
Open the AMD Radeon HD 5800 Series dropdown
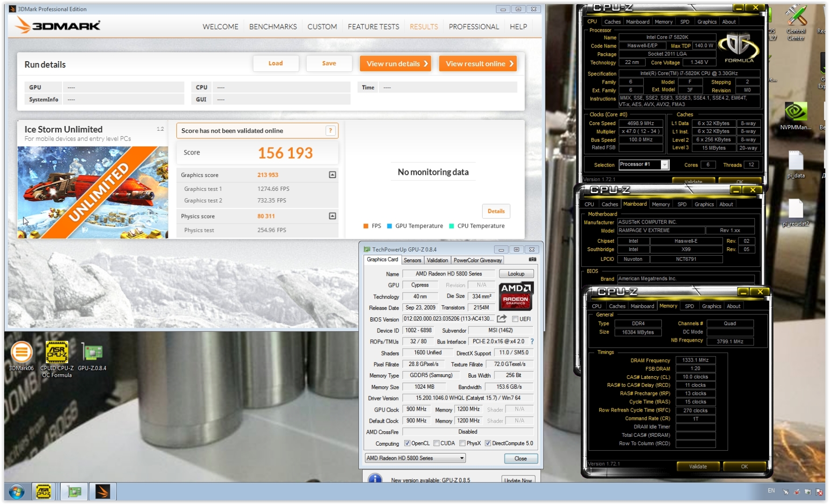415,458
